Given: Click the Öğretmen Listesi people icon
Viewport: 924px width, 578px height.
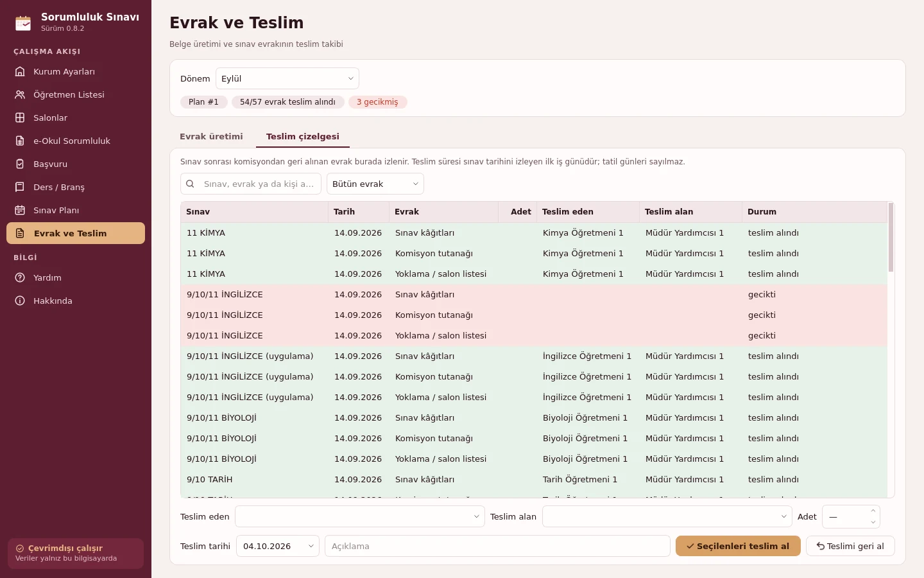Looking at the screenshot, I should [20, 94].
